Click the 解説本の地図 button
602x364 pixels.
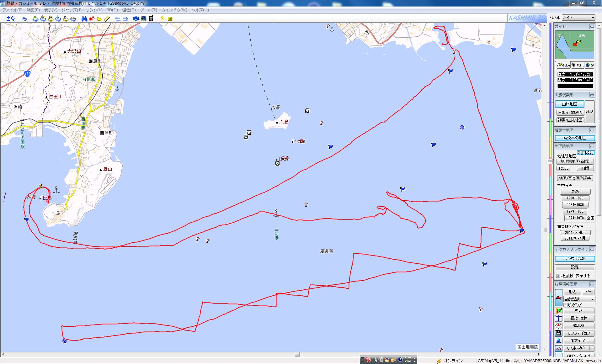(x=575, y=138)
